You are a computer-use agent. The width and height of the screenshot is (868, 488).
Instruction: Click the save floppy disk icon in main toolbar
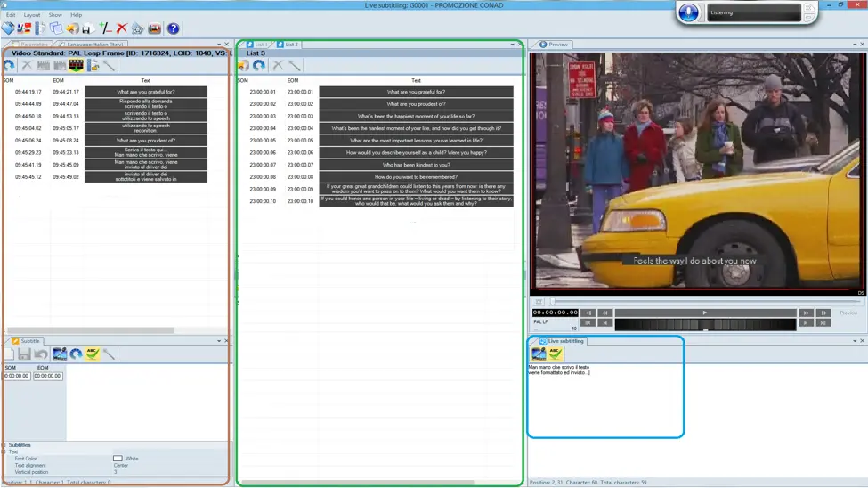87,28
